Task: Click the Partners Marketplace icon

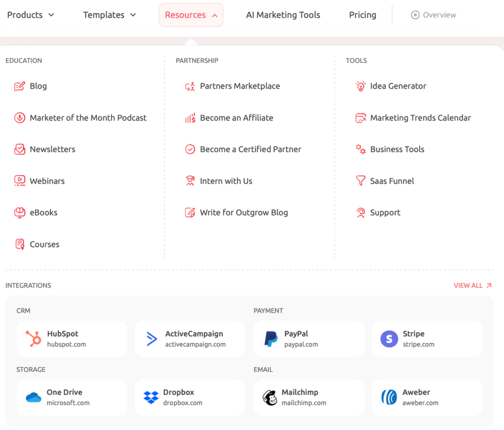Action: pos(190,86)
